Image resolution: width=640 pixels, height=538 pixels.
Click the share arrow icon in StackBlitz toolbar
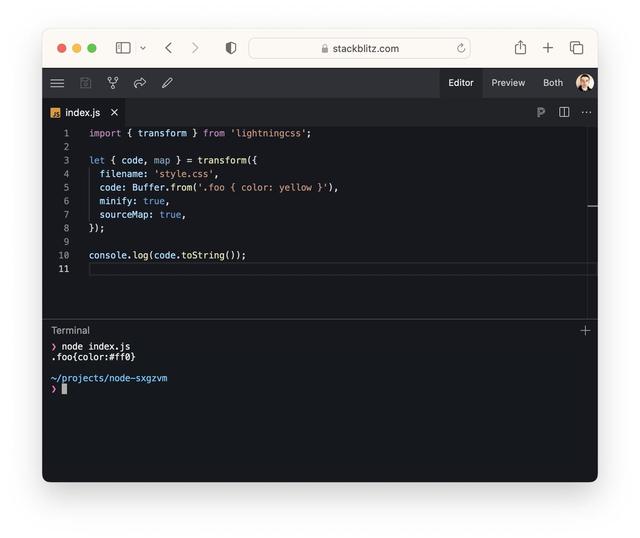(x=140, y=83)
